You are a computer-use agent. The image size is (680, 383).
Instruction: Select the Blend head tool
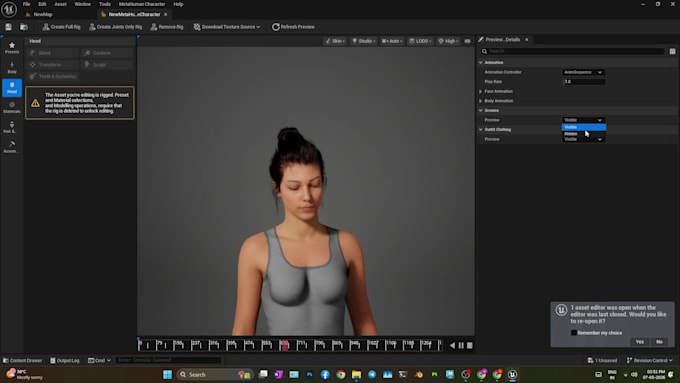52,53
